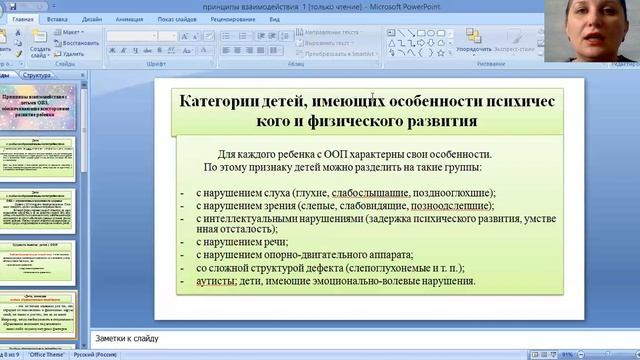
Task: Toggle align text right
Action: [x=249, y=51]
